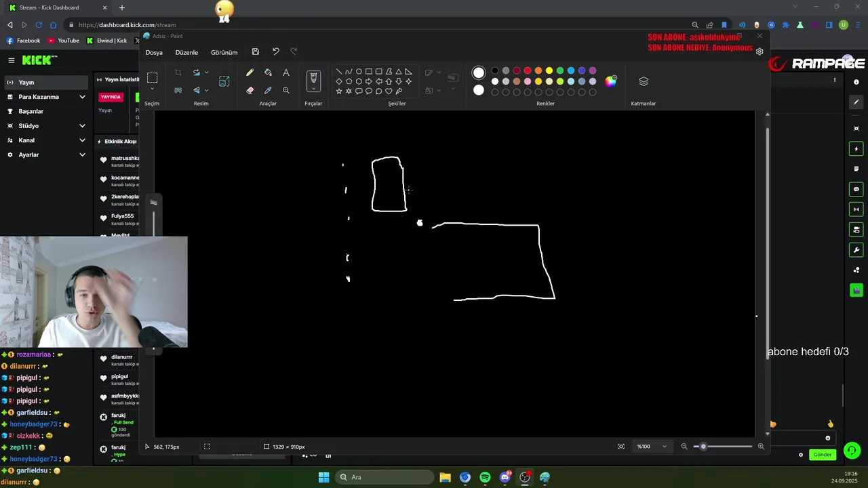Open the Dosya menu in Paint
The width and height of the screenshot is (868, 488).
click(x=154, y=52)
